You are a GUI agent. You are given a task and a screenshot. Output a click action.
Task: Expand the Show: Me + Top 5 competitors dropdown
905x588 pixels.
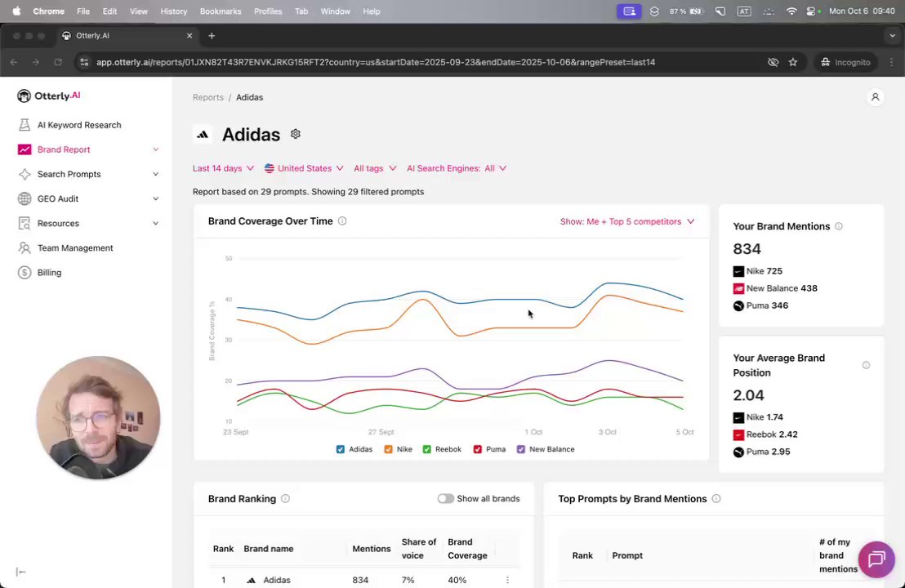(x=626, y=221)
